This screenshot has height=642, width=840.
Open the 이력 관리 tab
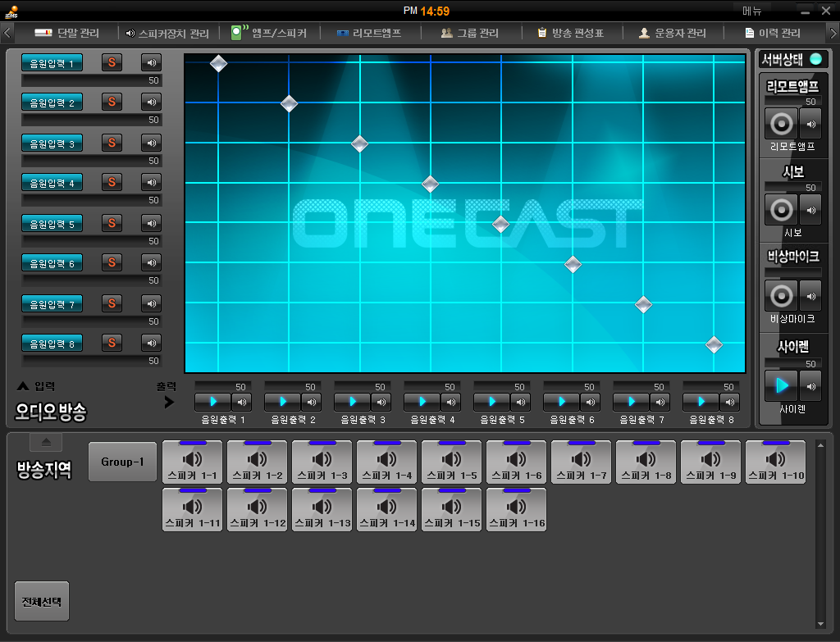(x=773, y=33)
